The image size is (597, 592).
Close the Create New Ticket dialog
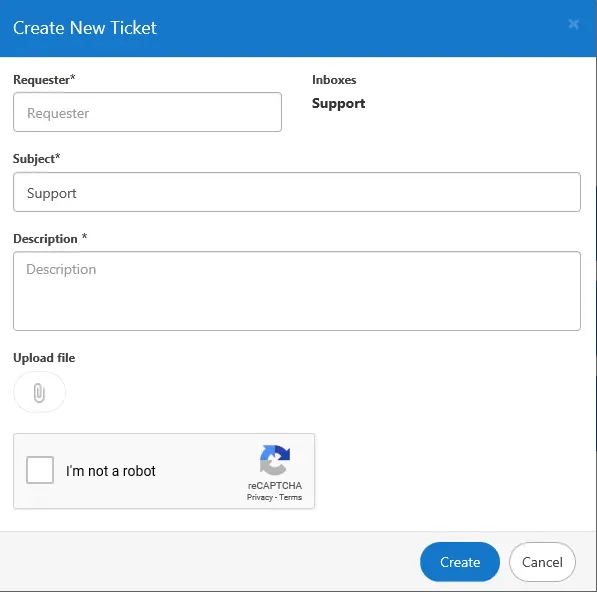click(573, 24)
